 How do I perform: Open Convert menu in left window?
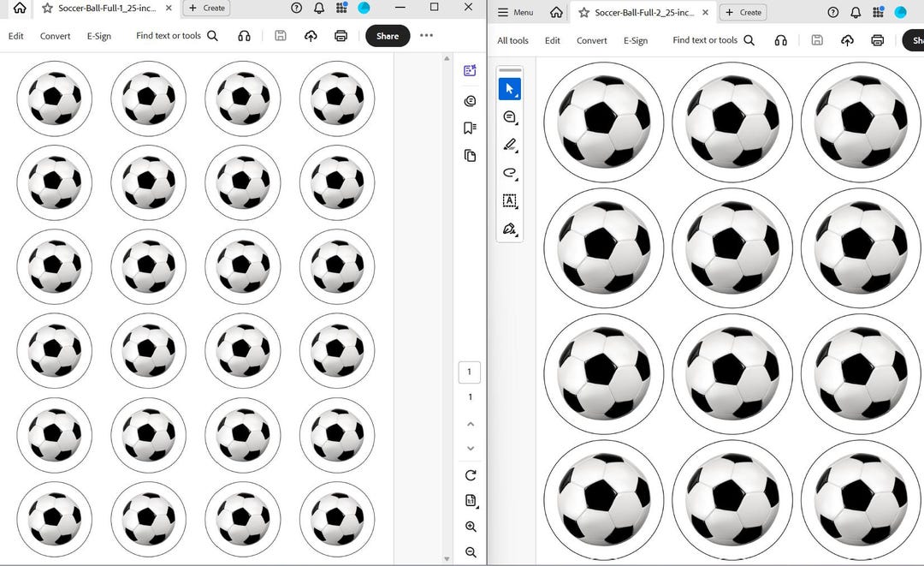pos(55,36)
